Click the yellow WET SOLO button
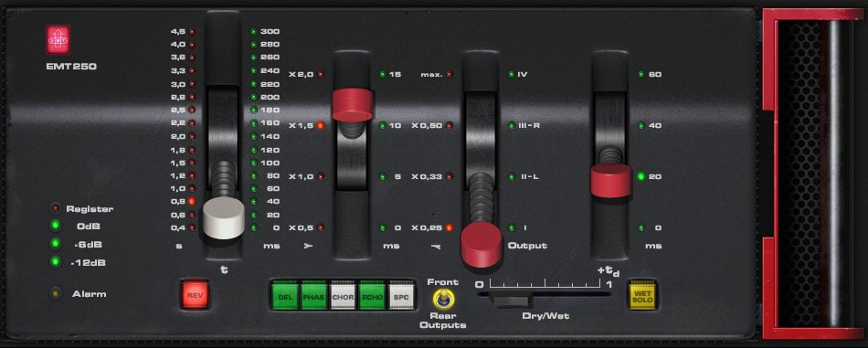Screen dimensions: 868x348 [643, 296]
